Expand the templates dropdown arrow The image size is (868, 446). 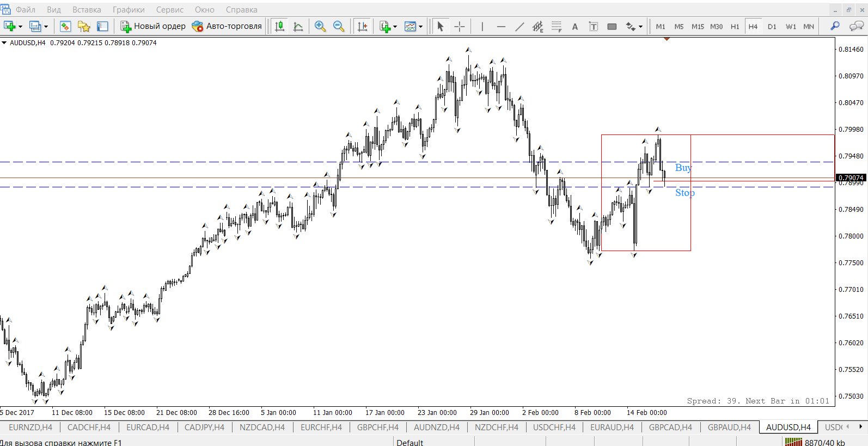point(421,26)
